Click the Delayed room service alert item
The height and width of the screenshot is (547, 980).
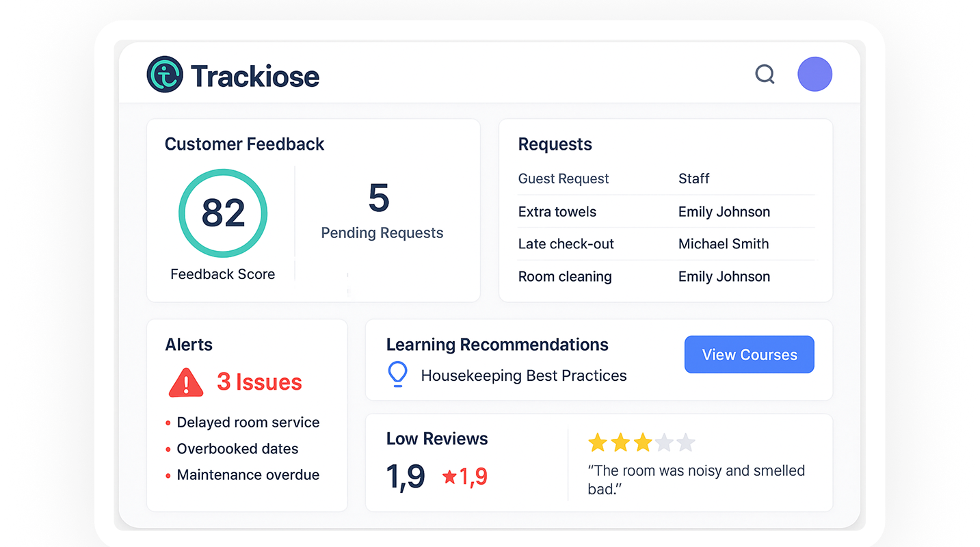pos(248,423)
